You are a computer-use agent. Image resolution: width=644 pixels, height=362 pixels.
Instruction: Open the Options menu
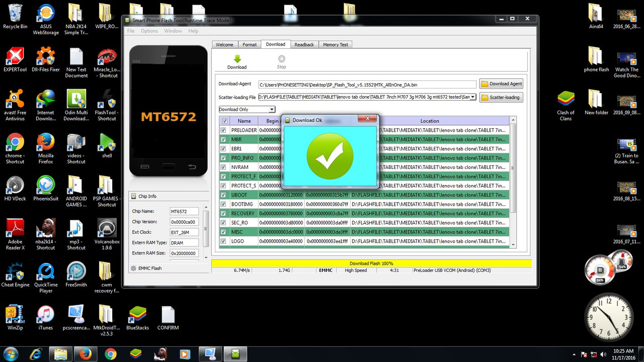coord(149,31)
